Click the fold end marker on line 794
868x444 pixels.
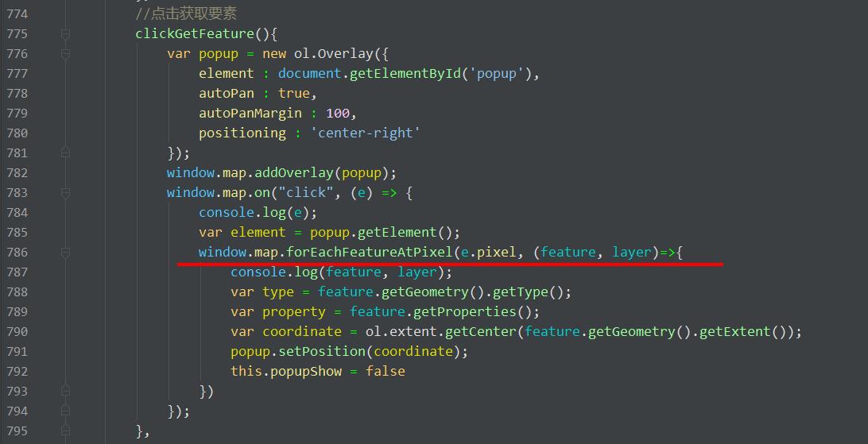65,411
